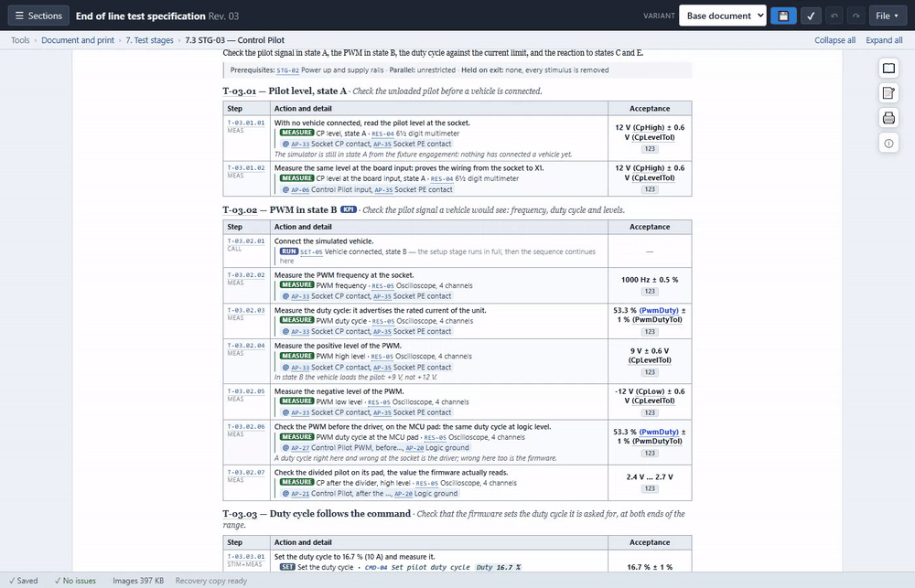Open the AP-21 Control Pilot reference

(300, 494)
